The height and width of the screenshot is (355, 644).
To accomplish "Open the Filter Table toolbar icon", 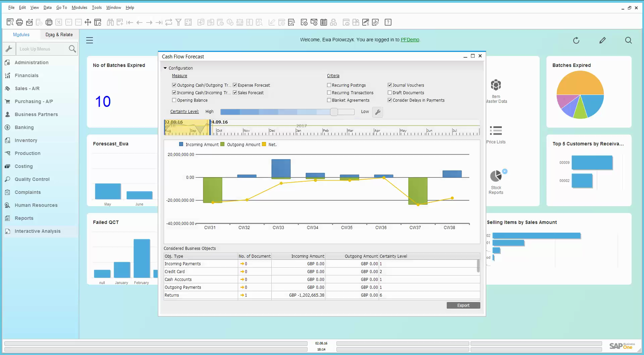I will tap(178, 22).
